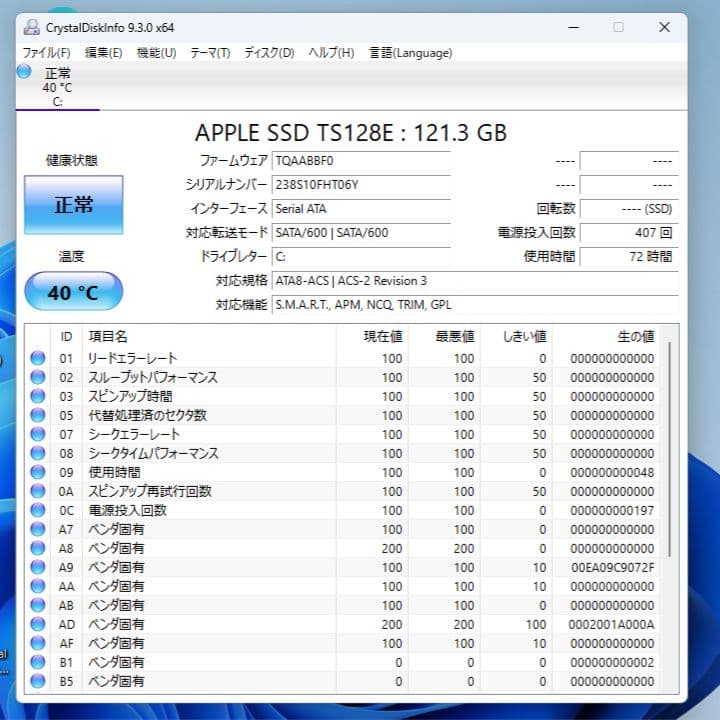Viewport: 720px width, 720px height.
Task: Click the SMART list vertical scrollbar
Action: 670,450
